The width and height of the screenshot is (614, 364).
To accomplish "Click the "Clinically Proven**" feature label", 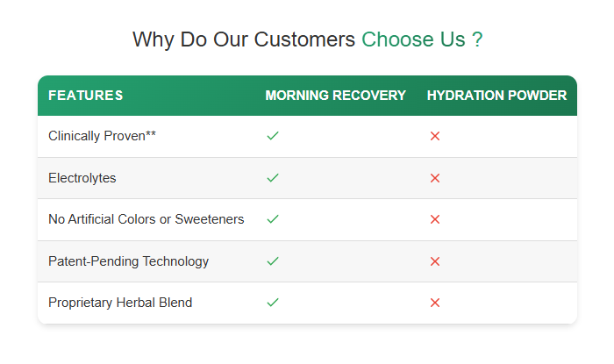I will pyautogui.click(x=102, y=136).
